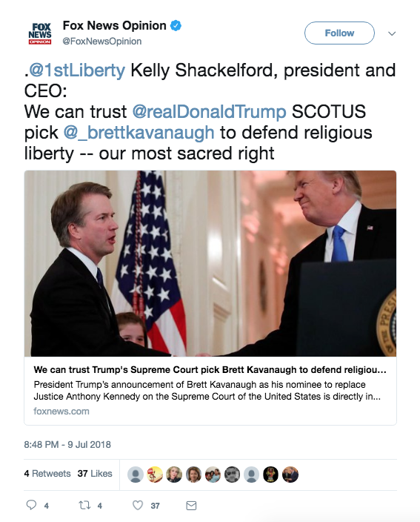Click the envelope direct message icon
The width and height of the screenshot is (420, 522).
click(191, 506)
